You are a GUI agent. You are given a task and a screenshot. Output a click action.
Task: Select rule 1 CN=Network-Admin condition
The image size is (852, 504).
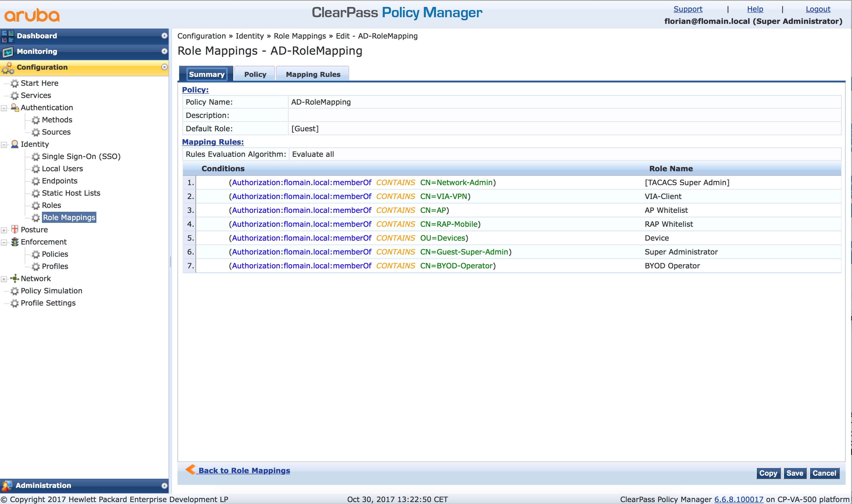tap(362, 183)
